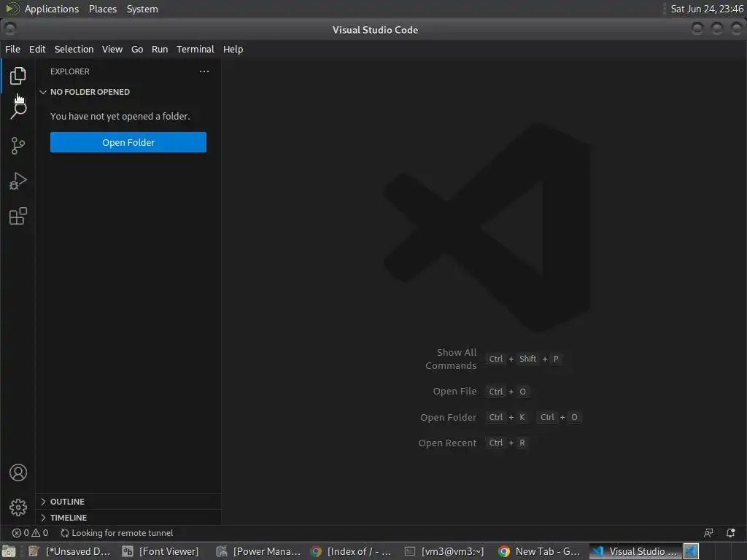The height and width of the screenshot is (560, 747).
Task: Collapse the NO FOLDER OPENED section
Action: (x=128, y=92)
